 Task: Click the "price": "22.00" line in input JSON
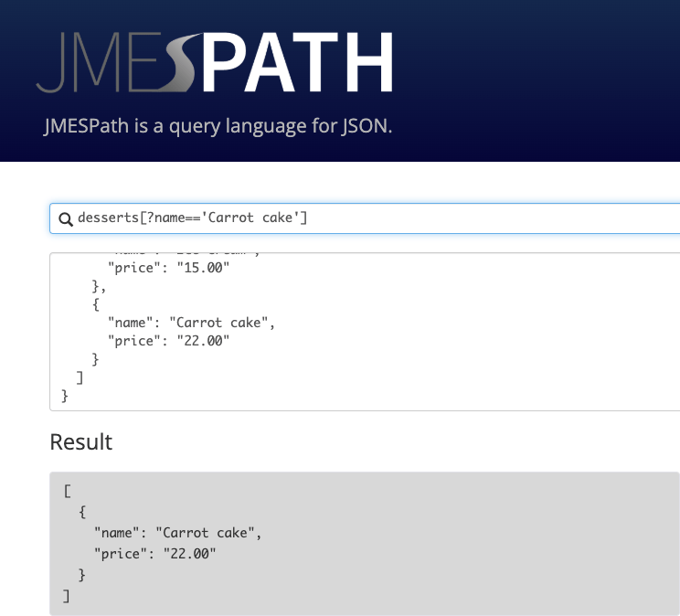(x=168, y=341)
